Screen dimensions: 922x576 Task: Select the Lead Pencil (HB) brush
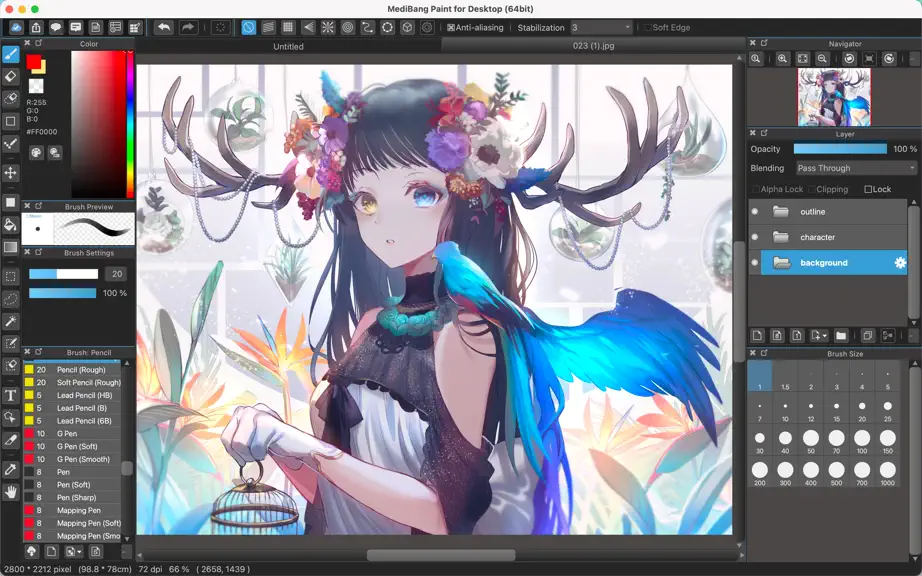coord(72,395)
